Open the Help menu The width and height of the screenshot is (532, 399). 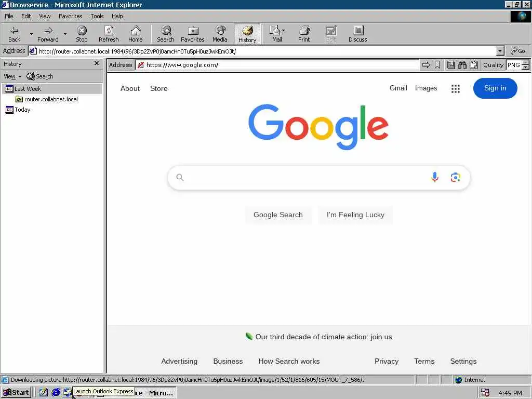(117, 16)
